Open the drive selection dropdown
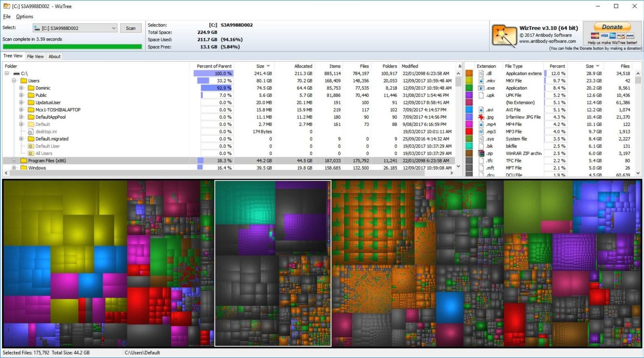Image resolution: width=644 pixels, height=358 pixels. tap(113, 28)
